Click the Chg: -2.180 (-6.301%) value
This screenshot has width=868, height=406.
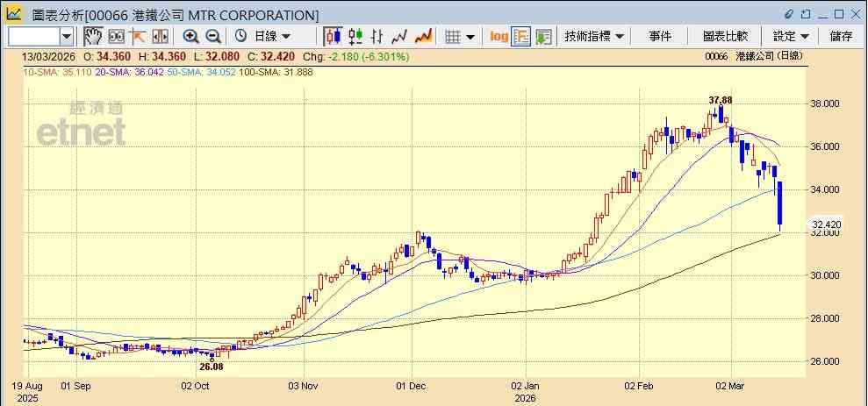[x=357, y=56]
